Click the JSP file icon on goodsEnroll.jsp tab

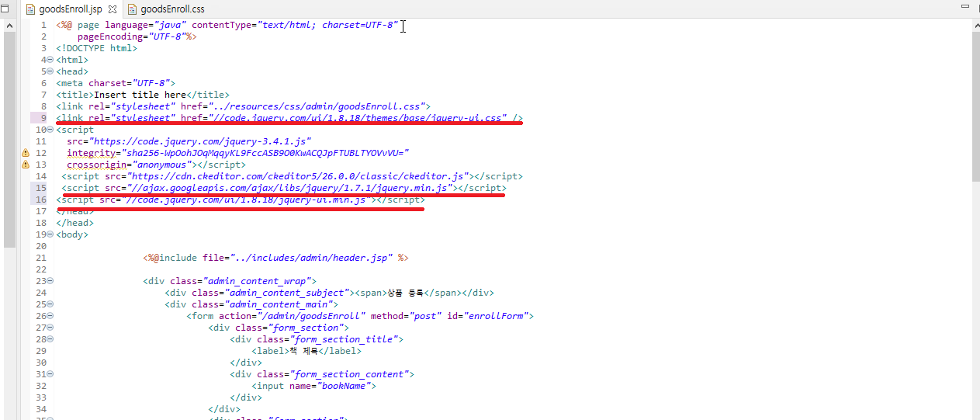(x=30, y=9)
